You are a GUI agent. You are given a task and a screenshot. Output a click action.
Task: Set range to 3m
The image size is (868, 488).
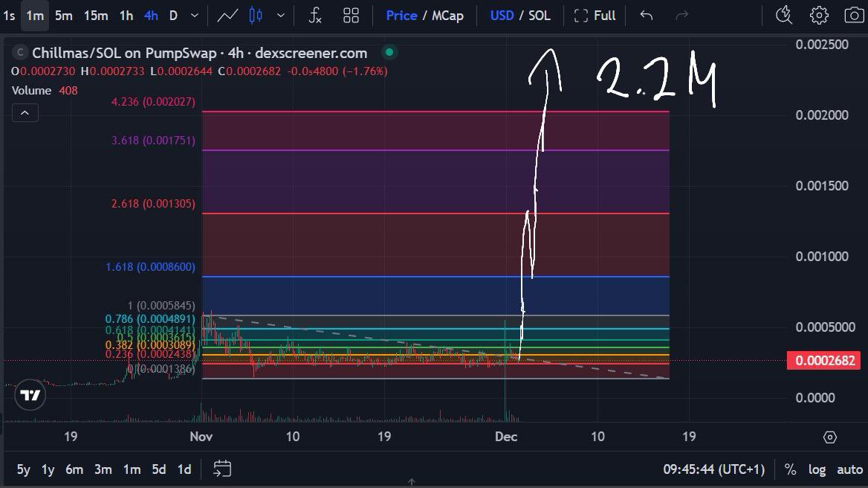(103, 469)
